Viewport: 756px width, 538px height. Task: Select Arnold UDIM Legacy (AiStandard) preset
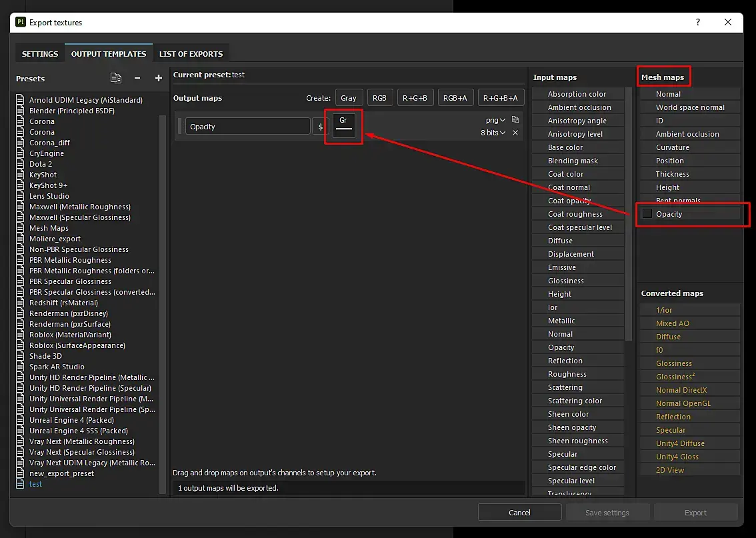(x=86, y=100)
